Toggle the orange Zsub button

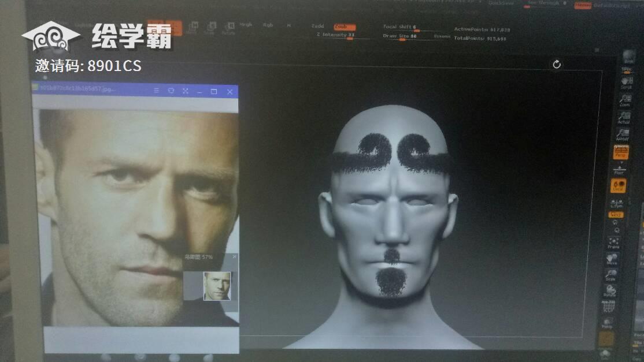pyautogui.click(x=344, y=27)
